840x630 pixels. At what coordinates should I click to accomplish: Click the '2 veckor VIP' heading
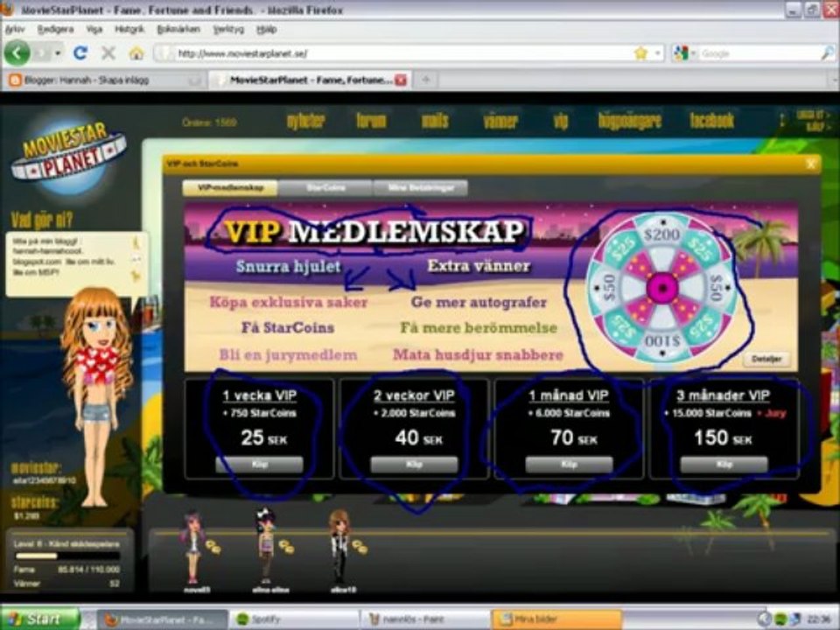[x=414, y=395]
